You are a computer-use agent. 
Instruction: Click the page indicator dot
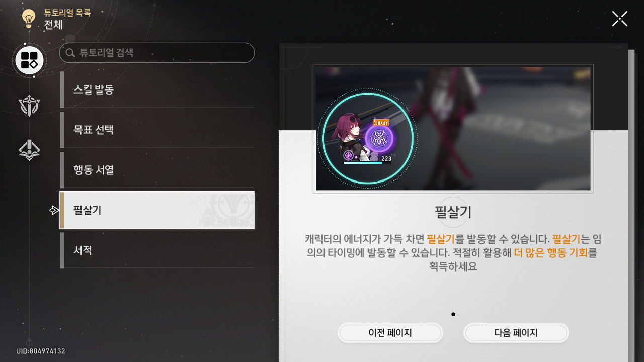click(x=453, y=314)
